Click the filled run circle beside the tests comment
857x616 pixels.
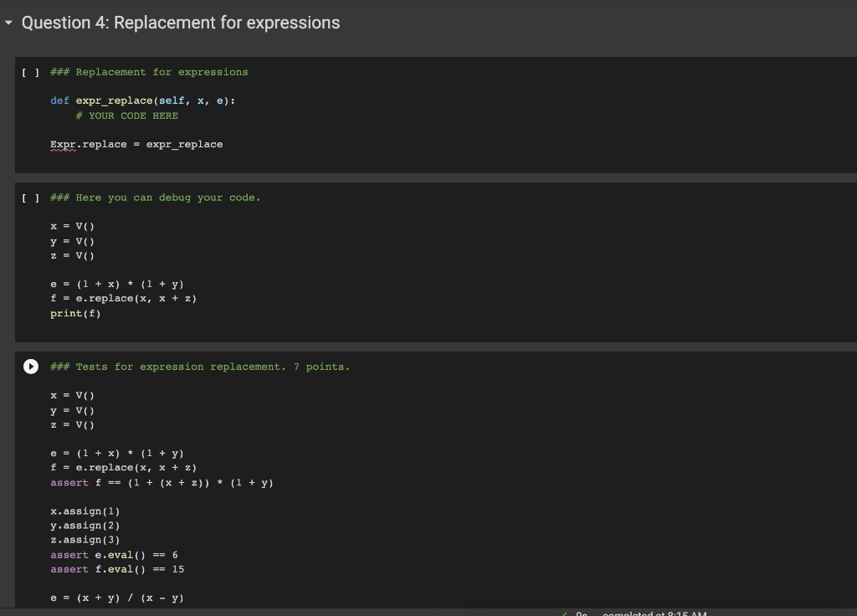pyautogui.click(x=31, y=367)
